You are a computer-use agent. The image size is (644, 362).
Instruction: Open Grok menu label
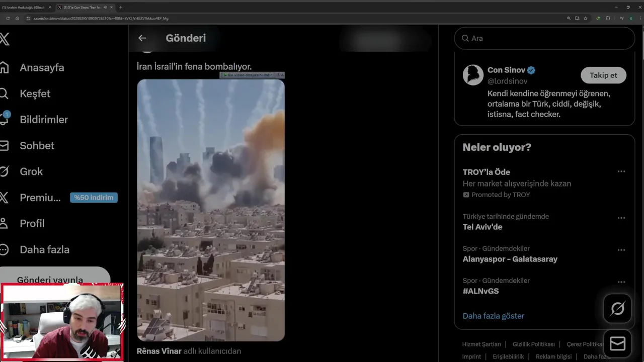[x=31, y=171]
